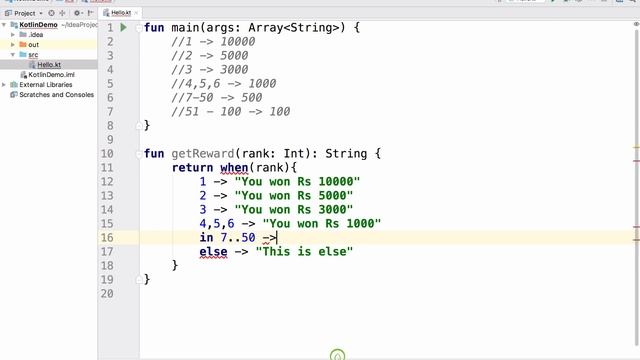Open the Project panel settings gear
The height and width of the screenshot is (360, 640).
click(x=77, y=13)
